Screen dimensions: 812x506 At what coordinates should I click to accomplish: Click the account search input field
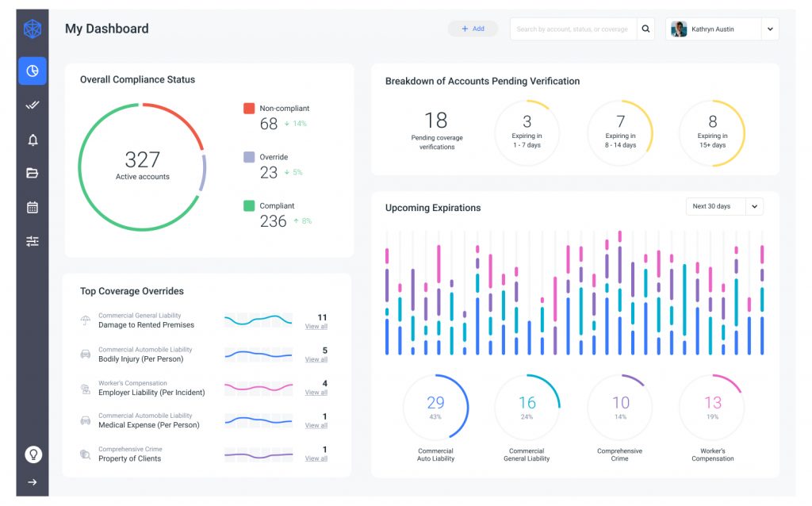573,29
